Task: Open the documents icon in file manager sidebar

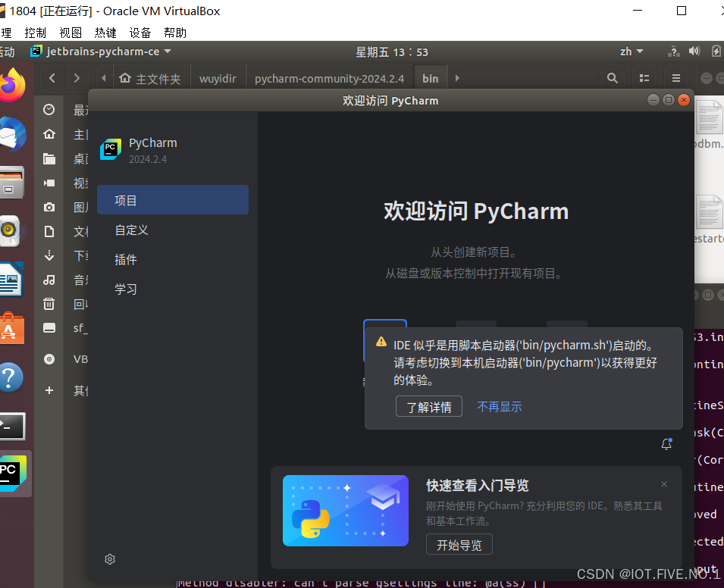Action: click(49, 231)
